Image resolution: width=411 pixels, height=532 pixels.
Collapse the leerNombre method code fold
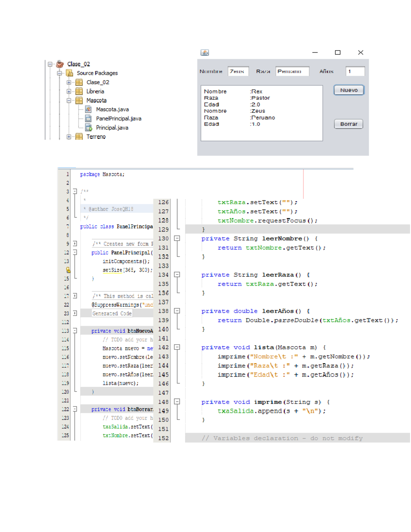coord(177,238)
